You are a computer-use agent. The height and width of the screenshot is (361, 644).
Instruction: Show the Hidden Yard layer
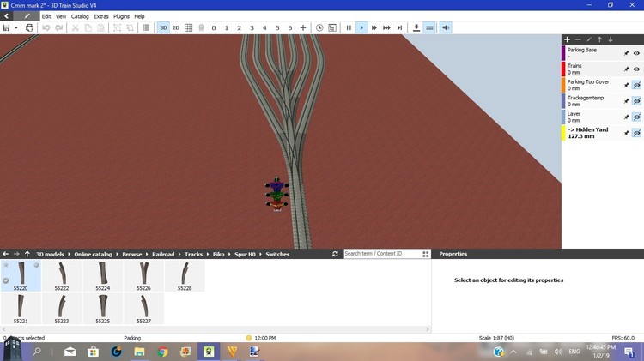click(x=636, y=133)
